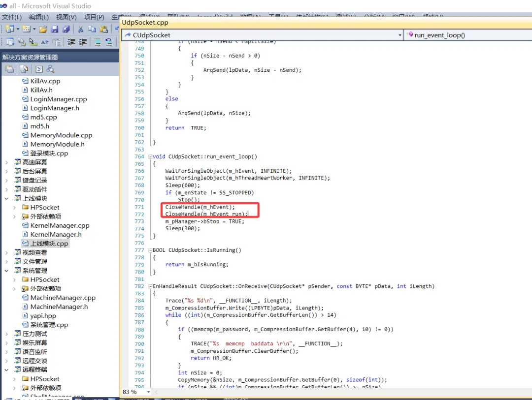This screenshot has height=400, width=532.
Task: Click the Decrease Indent icon
Action: pyautogui.click(x=71, y=42)
